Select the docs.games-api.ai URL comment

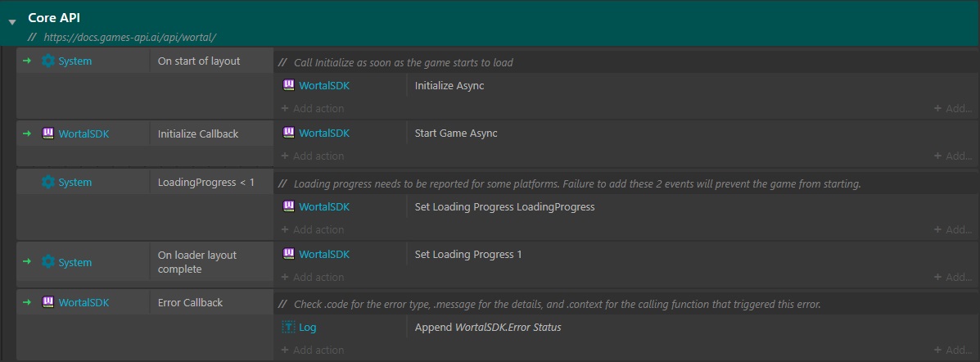coord(131,38)
